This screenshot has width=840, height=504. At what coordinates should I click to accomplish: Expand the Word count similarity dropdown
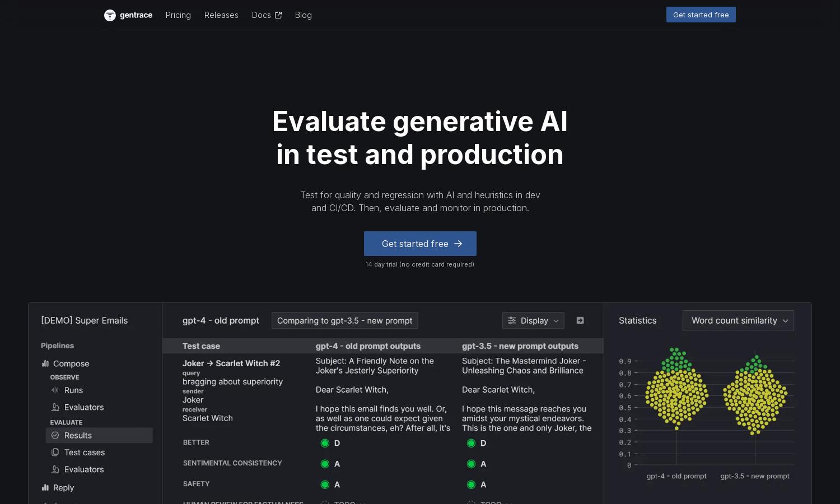point(738,320)
